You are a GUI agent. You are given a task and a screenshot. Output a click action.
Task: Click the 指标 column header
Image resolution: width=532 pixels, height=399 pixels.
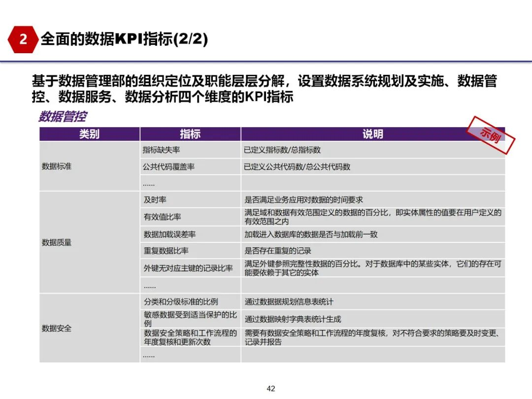click(190, 134)
